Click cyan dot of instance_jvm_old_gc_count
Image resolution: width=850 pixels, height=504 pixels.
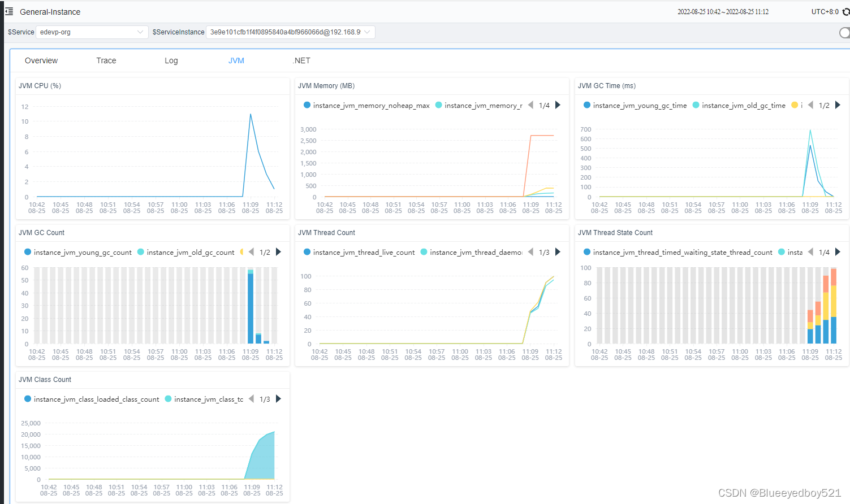click(141, 252)
